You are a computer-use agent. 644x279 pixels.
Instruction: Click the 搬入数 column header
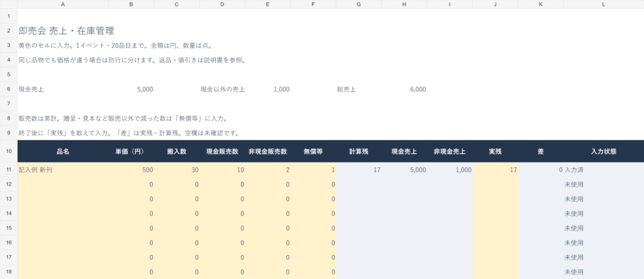point(177,151)
